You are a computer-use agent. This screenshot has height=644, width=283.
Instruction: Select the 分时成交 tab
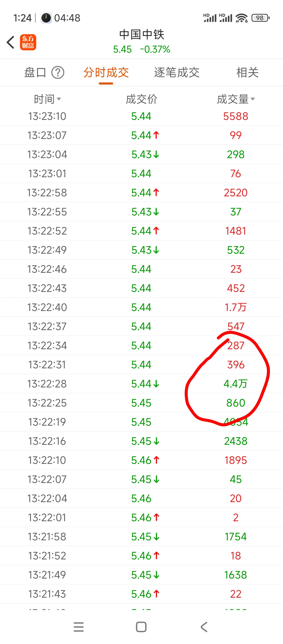coord(106,73)
